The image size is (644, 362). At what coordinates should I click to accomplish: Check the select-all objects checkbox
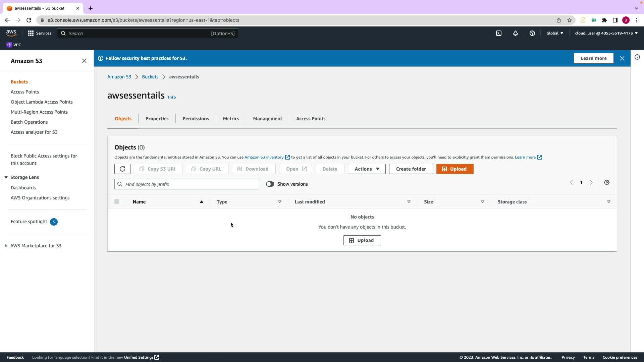pyautogui.click(x=117, y=201)
